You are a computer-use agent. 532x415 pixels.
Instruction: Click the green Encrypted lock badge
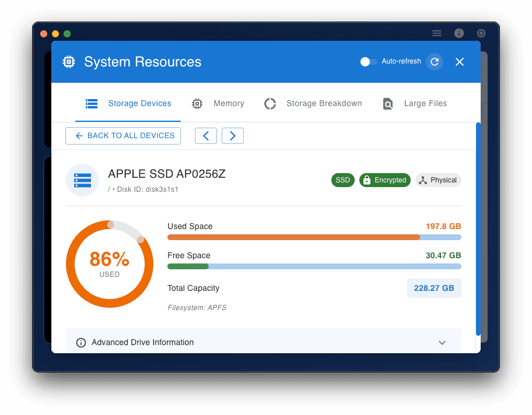[x=384, y=180]
